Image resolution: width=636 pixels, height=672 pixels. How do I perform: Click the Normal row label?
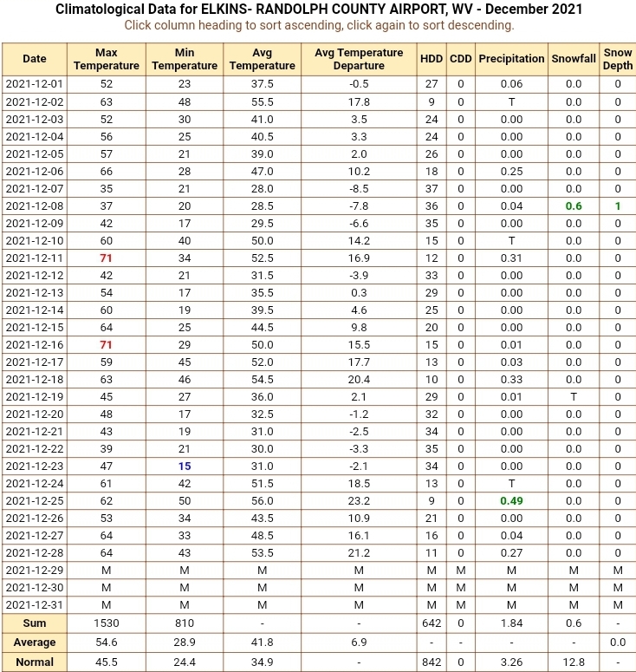click(x=35, y=662)
